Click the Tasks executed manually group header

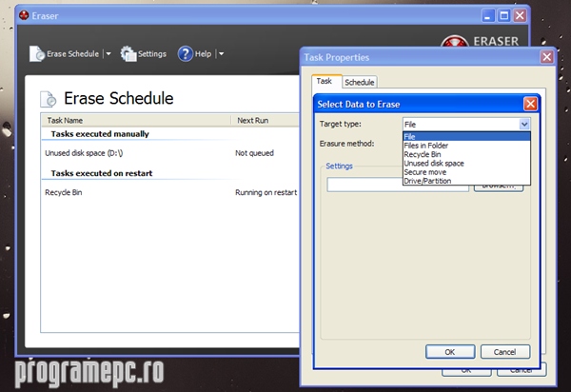pyautogui.click(x=100, y=134)
